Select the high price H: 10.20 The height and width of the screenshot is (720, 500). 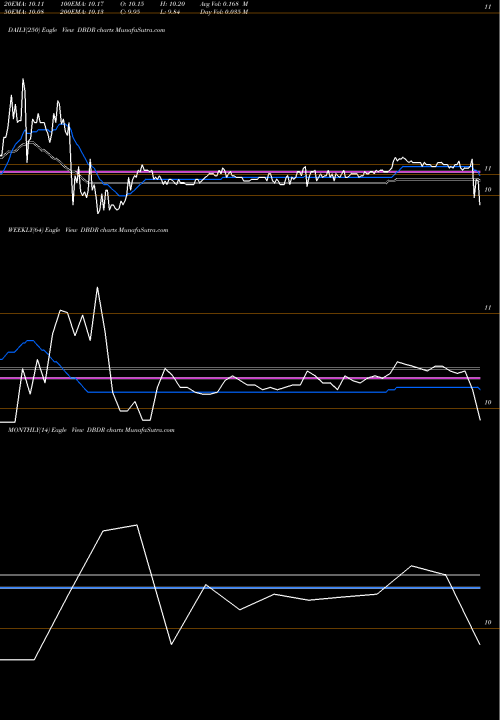(x=172, y=4)
